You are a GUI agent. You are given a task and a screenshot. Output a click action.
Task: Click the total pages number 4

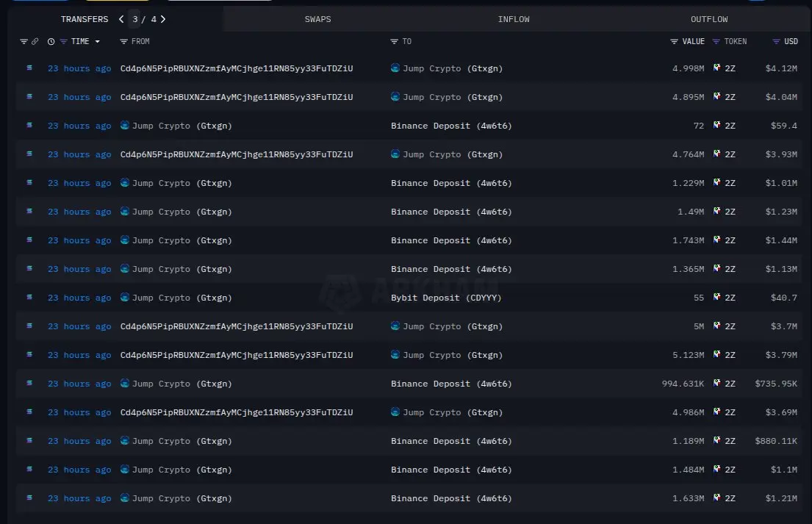coord(154,19)
